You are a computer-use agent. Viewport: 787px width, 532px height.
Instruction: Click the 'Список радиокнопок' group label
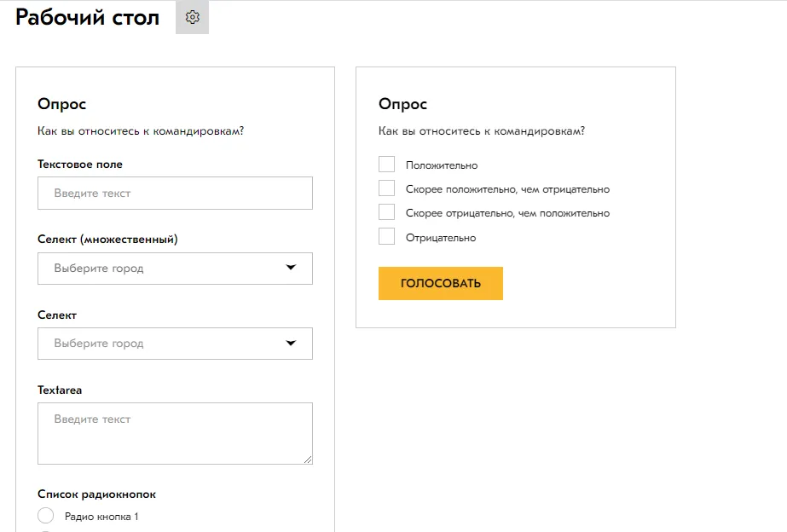coord(96,494)
